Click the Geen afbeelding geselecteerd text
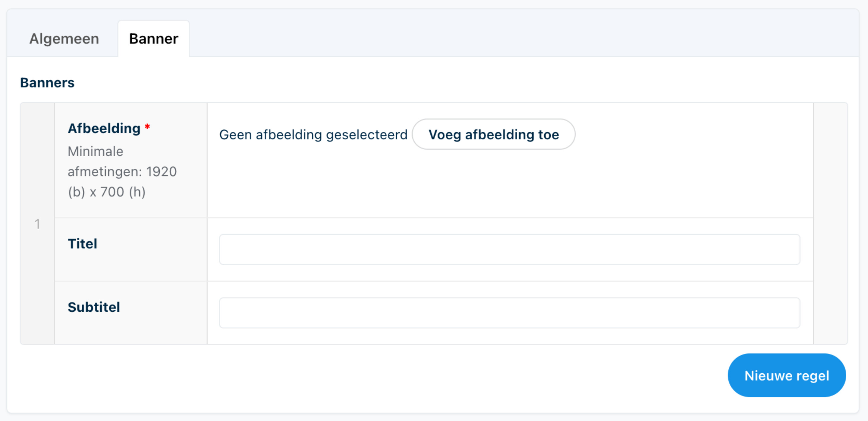868x421 pixels. point(313,135)
